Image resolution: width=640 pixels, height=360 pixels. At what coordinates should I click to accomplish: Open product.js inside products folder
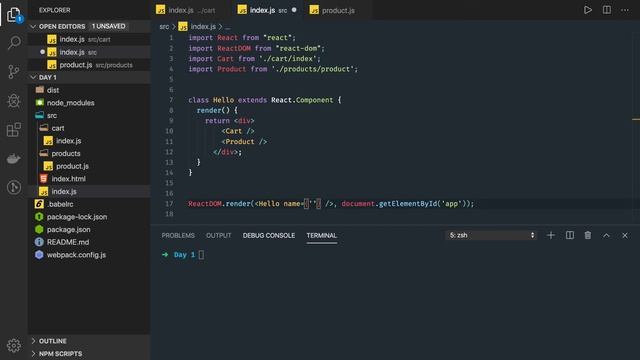coord(89,166)
